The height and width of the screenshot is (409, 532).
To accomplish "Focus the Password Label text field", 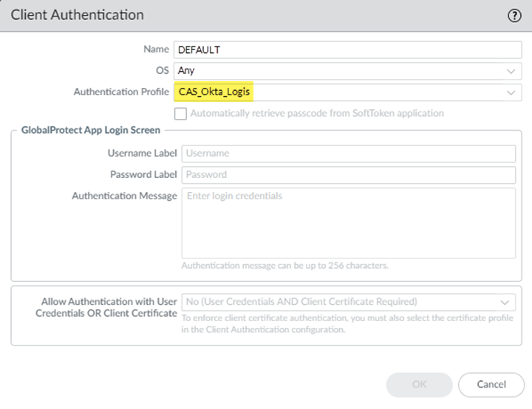I will click(347, 175).
